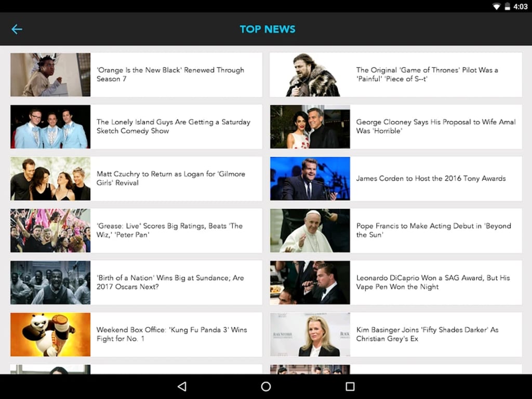Tap the Android Home circle button
532x399 pixels.
[266, 387]
